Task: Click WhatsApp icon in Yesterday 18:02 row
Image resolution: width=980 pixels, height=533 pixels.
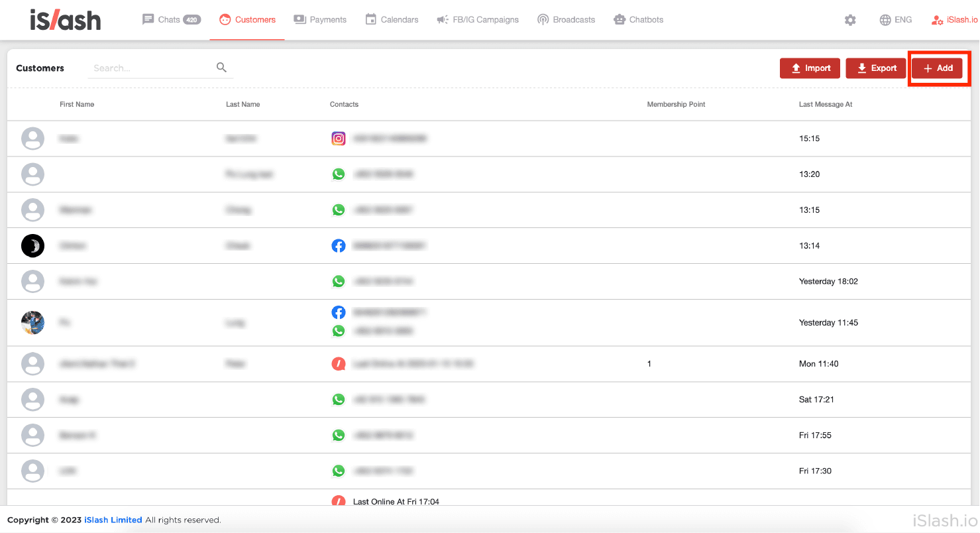Action: [339, 282]
